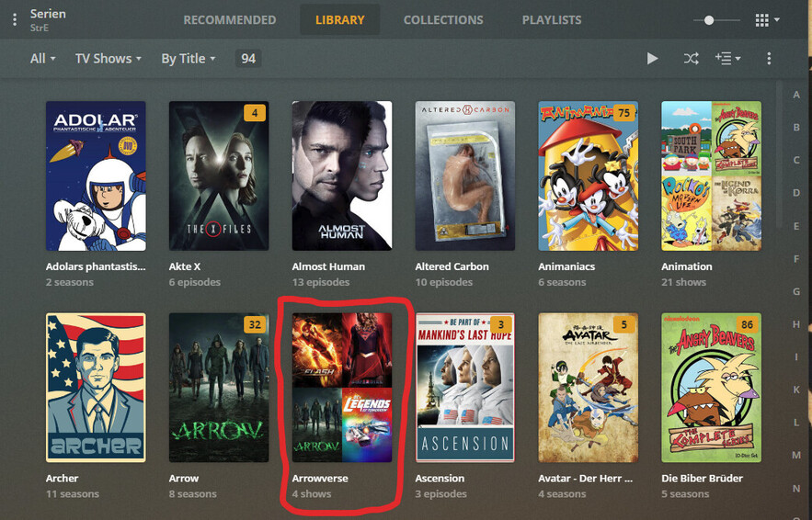The width and height of the screenshot is (812, 520).
Task: Click the '21 shows' text under Animation
Action: (x=683, y=282)
